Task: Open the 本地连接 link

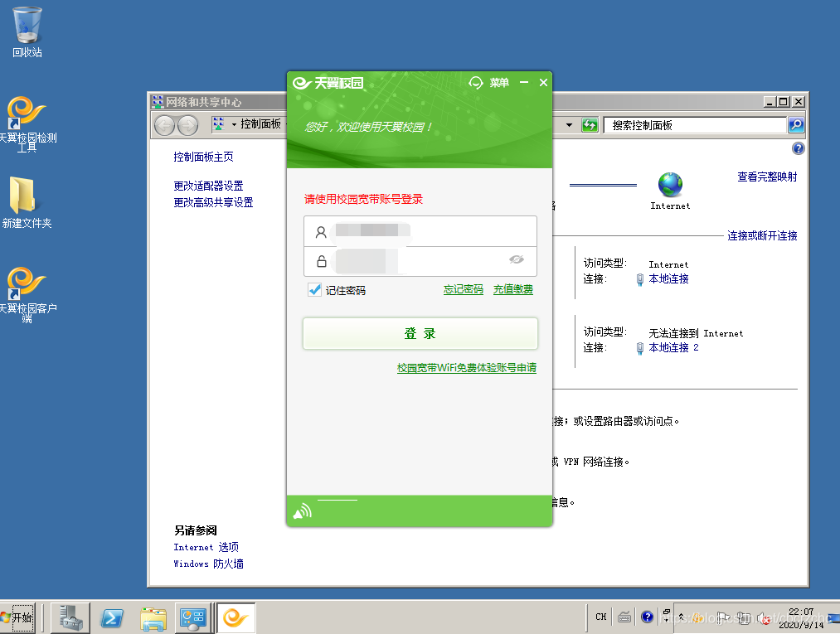Action: click(668, 279)
